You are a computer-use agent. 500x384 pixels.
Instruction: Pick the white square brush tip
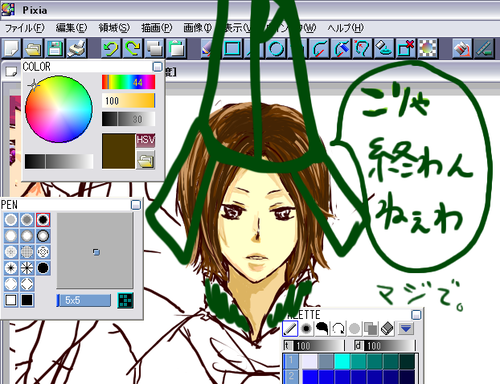pyautogui.click(x=11, y=300)
